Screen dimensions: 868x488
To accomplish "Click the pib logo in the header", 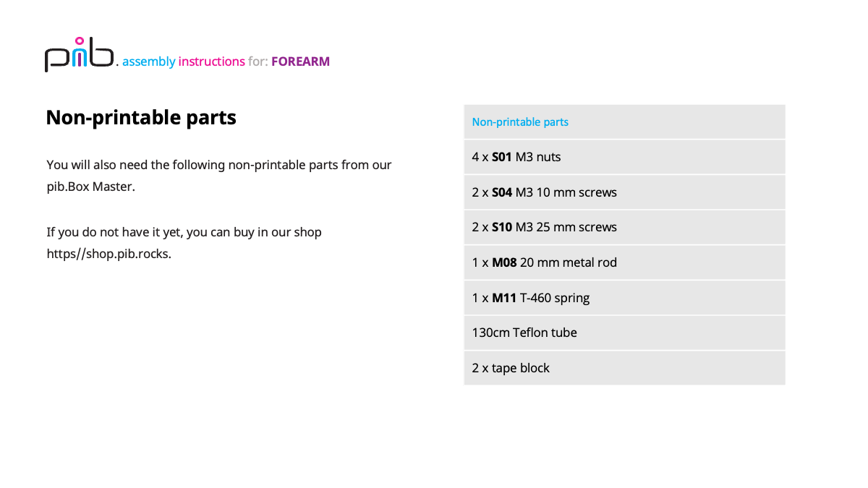I will (x=80, y=55).
